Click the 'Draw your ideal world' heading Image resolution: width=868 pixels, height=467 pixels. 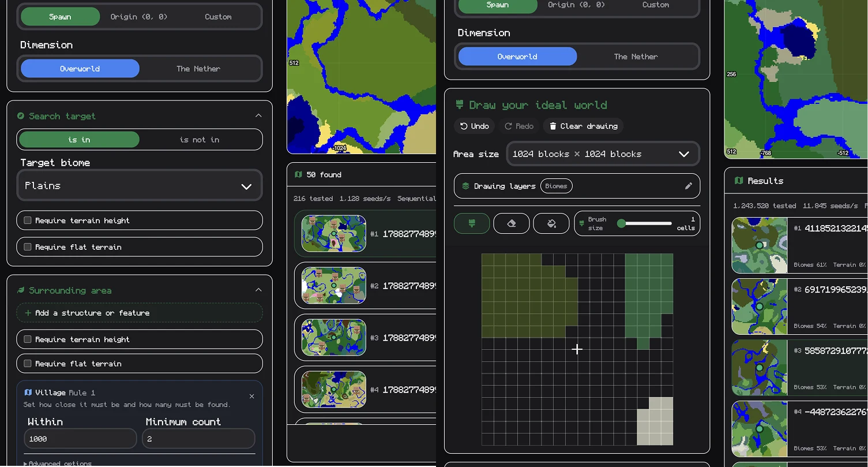(x=538, y=105)
